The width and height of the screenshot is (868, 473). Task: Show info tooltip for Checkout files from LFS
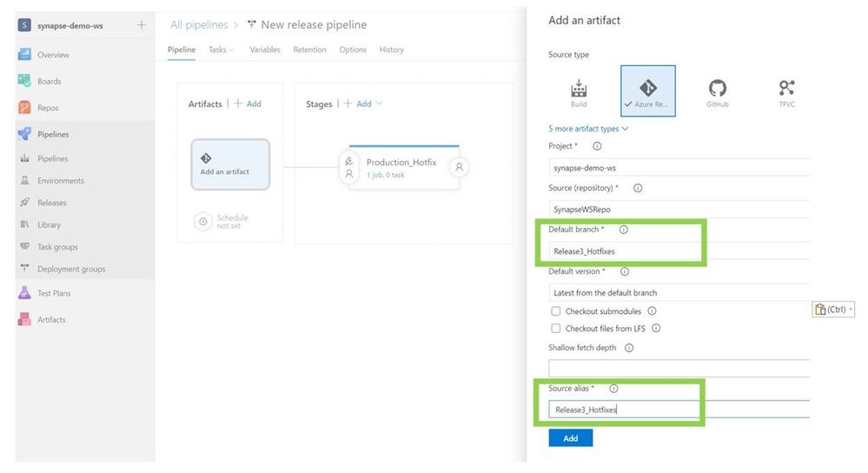(x=656, y=329)
